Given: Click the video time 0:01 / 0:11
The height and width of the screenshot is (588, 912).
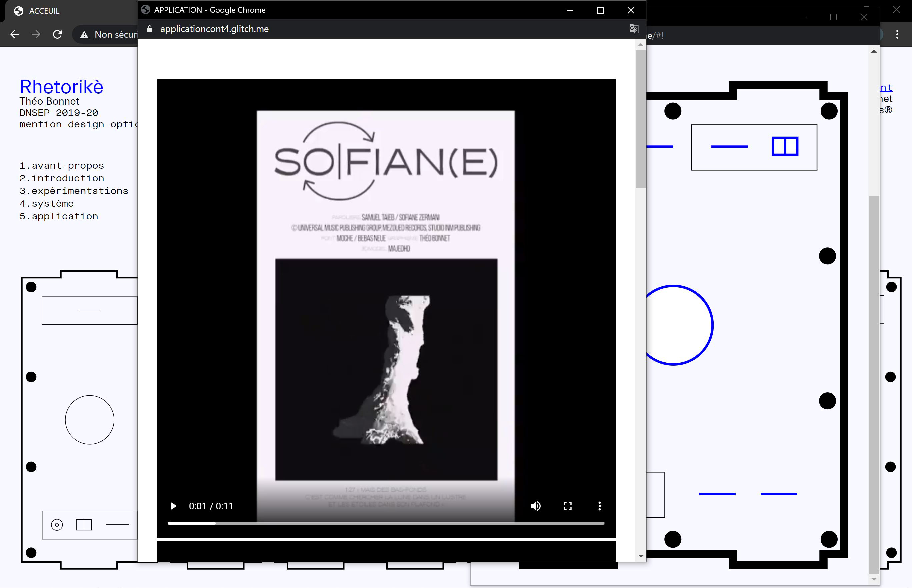Looking at the screenshot, I should [211, 506].
